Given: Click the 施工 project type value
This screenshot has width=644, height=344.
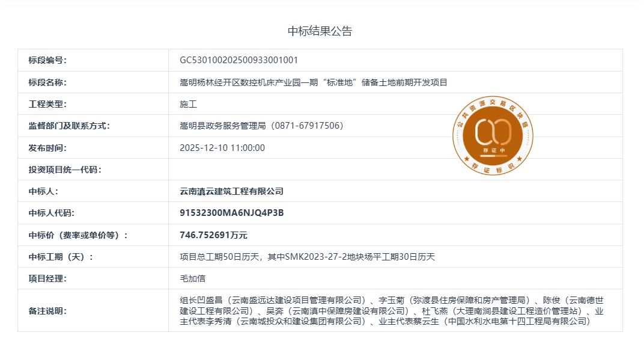Looking at the screenshot, I should click(188, 104).
